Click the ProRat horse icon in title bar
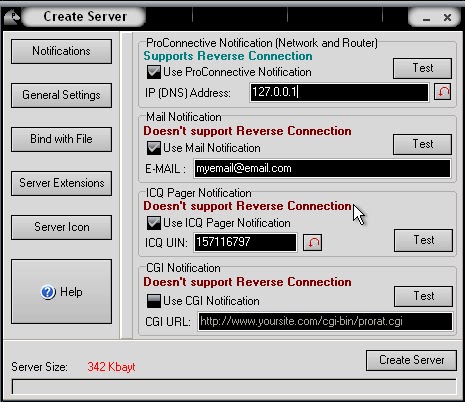This screenshot has height=402, width=465. [11, 17]
